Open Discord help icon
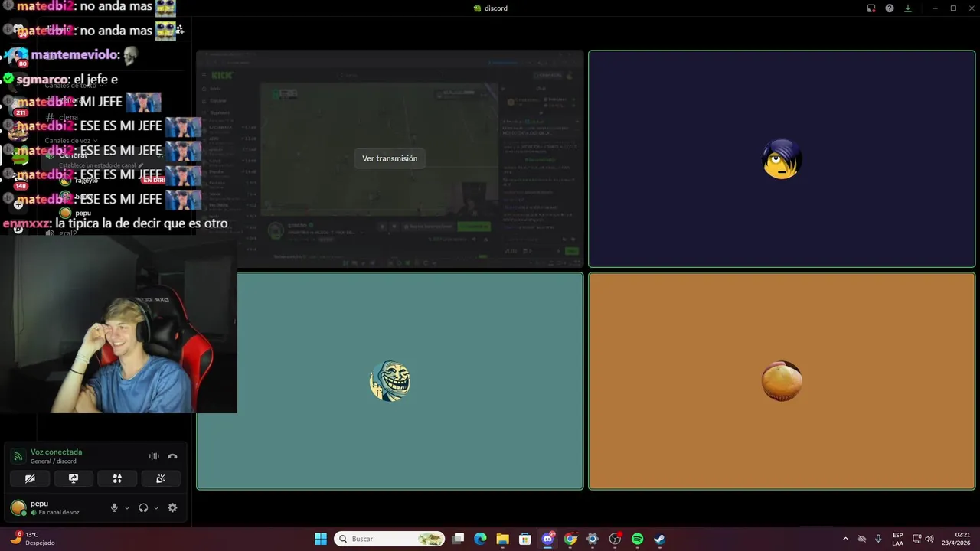Viewport: 980px width, 551px height. (890, 8)
